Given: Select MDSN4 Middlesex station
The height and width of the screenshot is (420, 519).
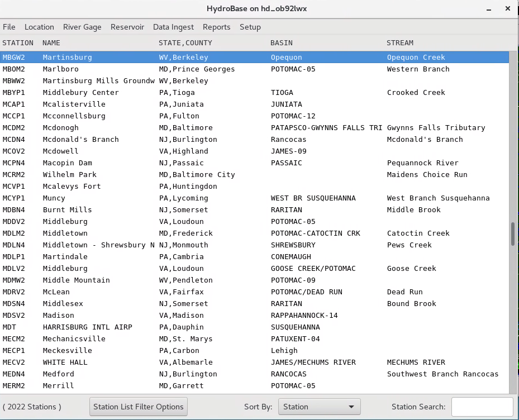Looking at the screenshot, I should [x=254, y=303].
